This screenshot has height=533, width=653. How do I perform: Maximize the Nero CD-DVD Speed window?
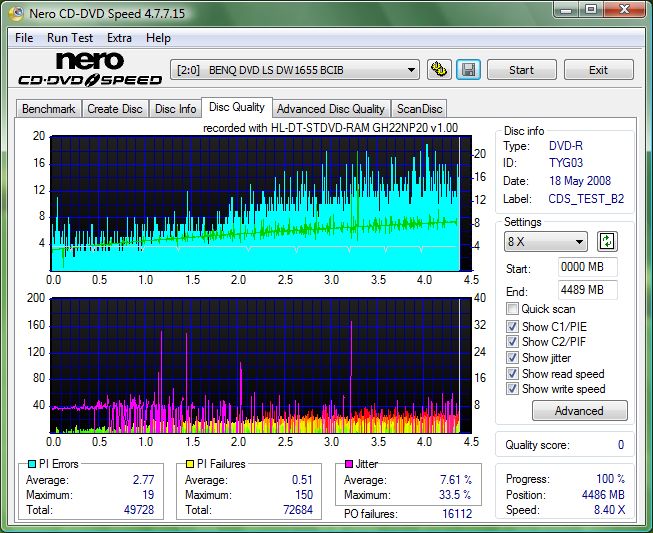tap(591, 10)
